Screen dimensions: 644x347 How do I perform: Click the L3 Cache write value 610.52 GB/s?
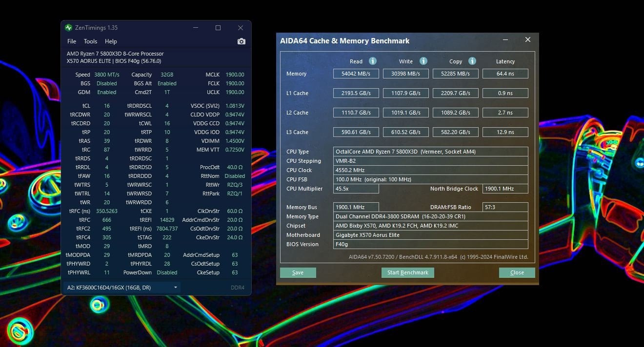pos(406,132)
